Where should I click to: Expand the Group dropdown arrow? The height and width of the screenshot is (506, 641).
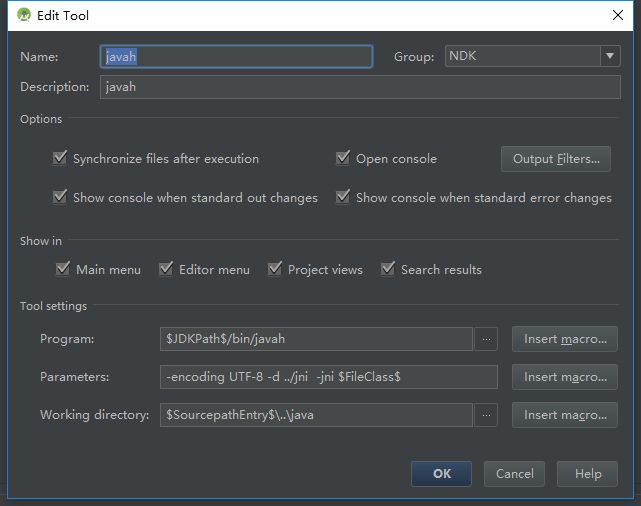tap(610, 57)
